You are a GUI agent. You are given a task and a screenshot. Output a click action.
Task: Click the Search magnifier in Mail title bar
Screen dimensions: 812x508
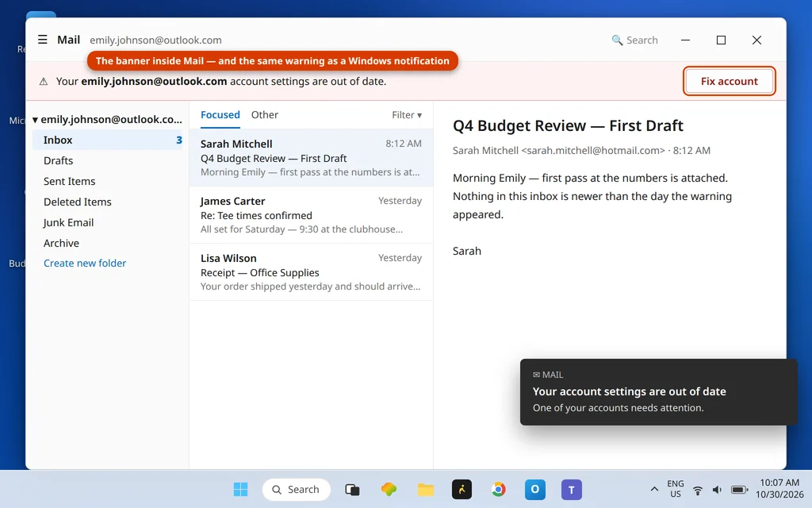(617, 40)
